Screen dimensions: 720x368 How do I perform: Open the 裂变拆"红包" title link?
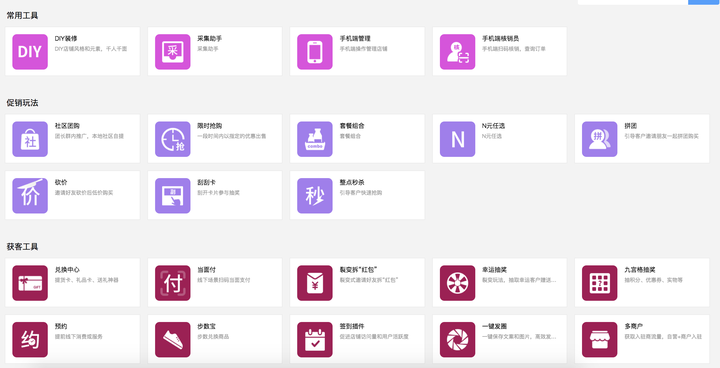point(358,270)
